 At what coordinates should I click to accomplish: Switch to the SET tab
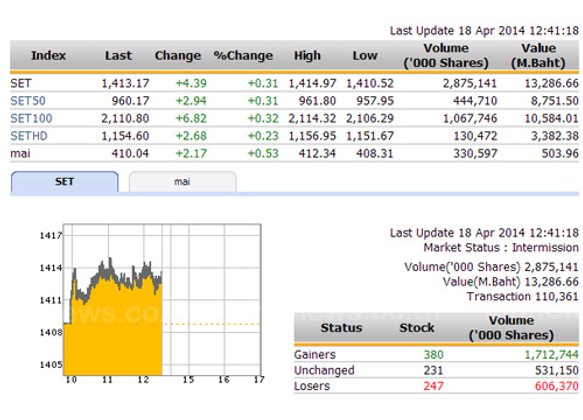(x=65, y=182)
